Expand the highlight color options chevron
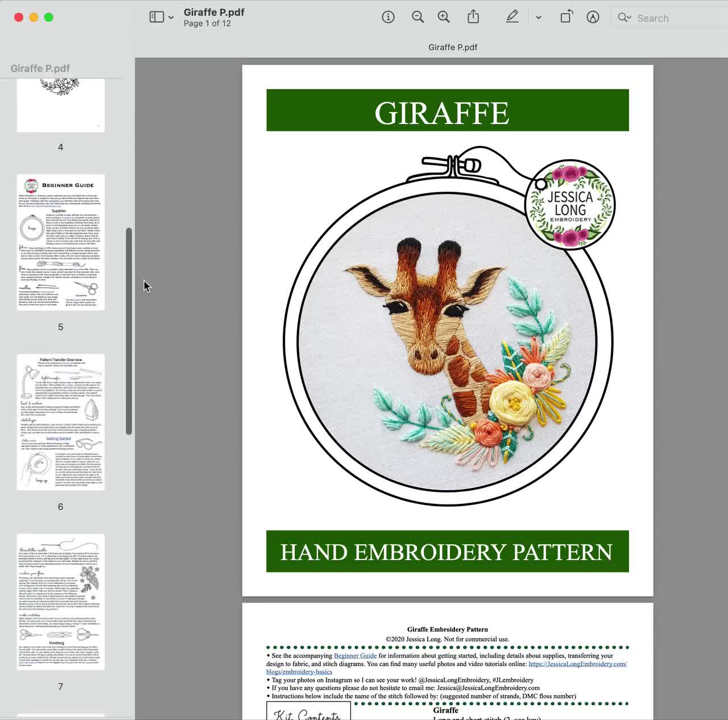728x720 pixels. click(538, 18)
